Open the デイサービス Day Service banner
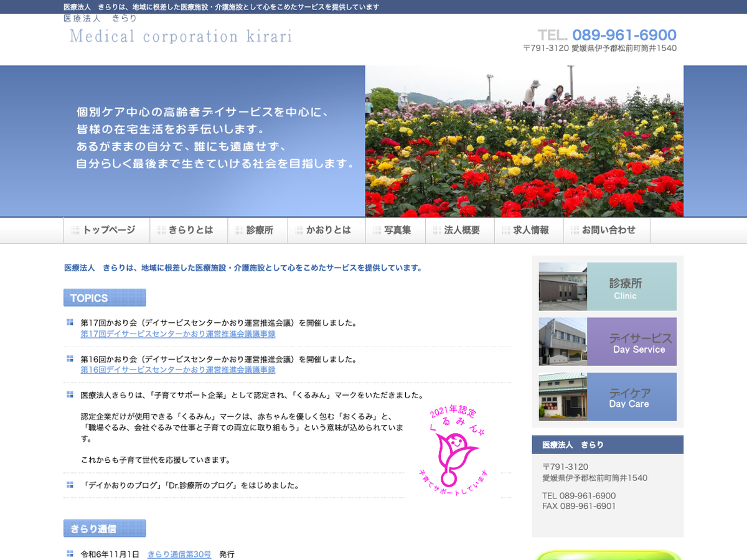The image size is (747, 560). pyautogui.click(x=608, y=342)
